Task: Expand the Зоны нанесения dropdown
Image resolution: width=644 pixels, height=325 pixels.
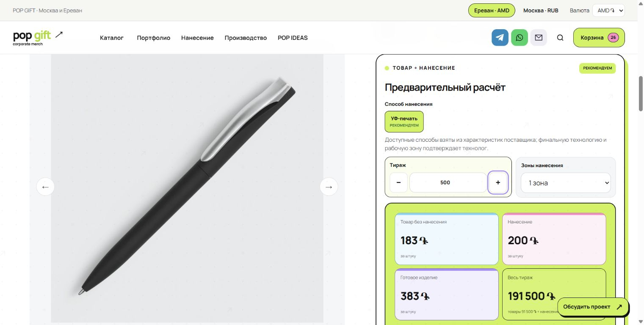Action: coord(566,183)
